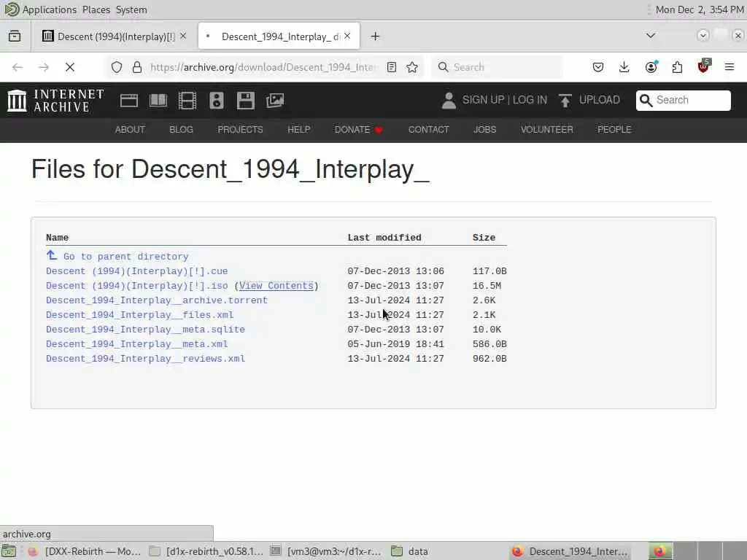Close the Descent_1994_Interplay_ tab
Image resolution: width=747 pixels, height=560 pixels.
click(x=347, y=36)
